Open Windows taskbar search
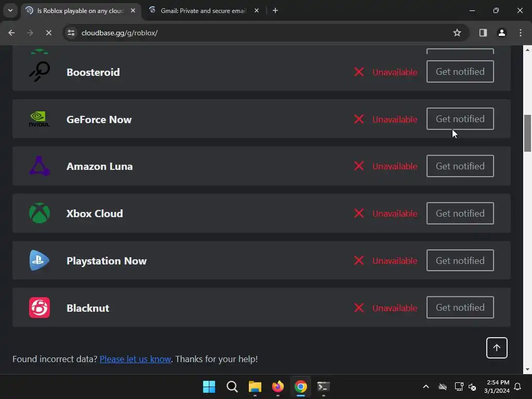The image size is (532, 399). [232, 387]
